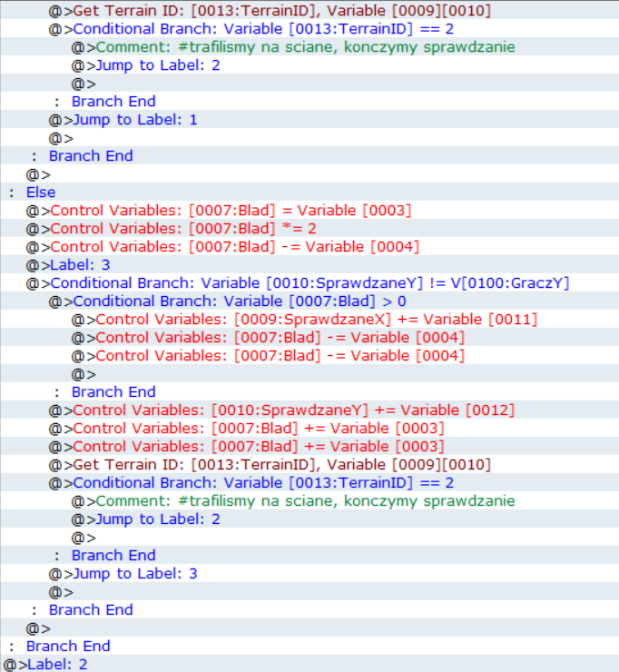Click 'Control Variables: [0007:Blad] = Variable [0003]' row
The image size is (619, 672).
(x=309, y=211)
